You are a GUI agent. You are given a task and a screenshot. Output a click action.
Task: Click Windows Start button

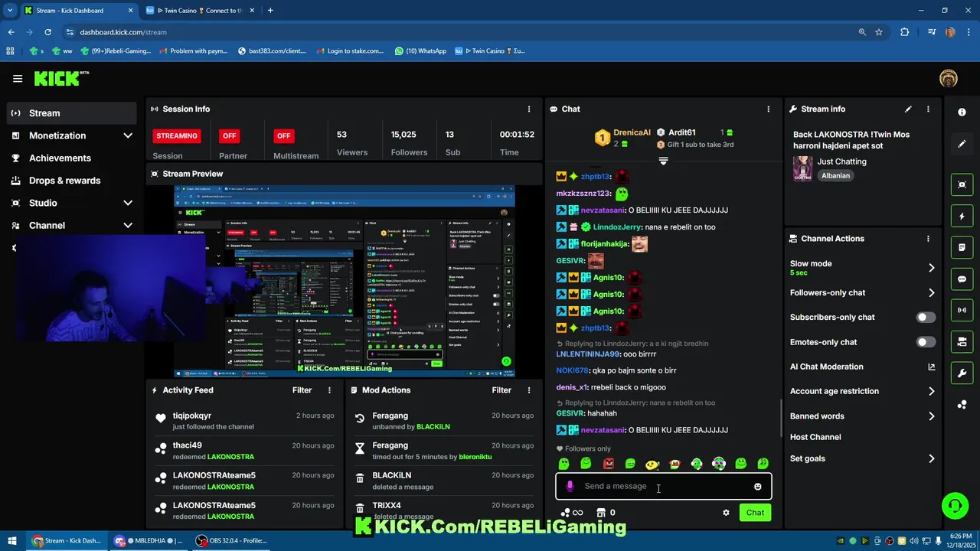coord(11,540)
